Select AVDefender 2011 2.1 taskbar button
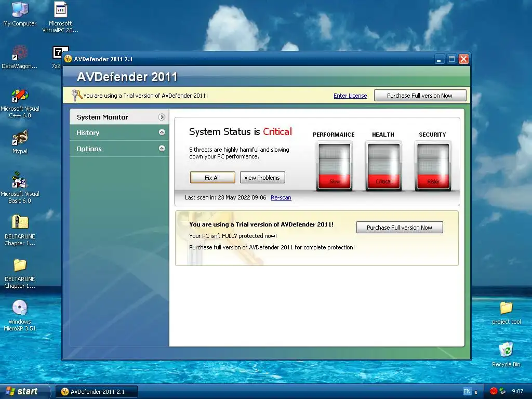532x399 pixels. [x=96, y=392]
